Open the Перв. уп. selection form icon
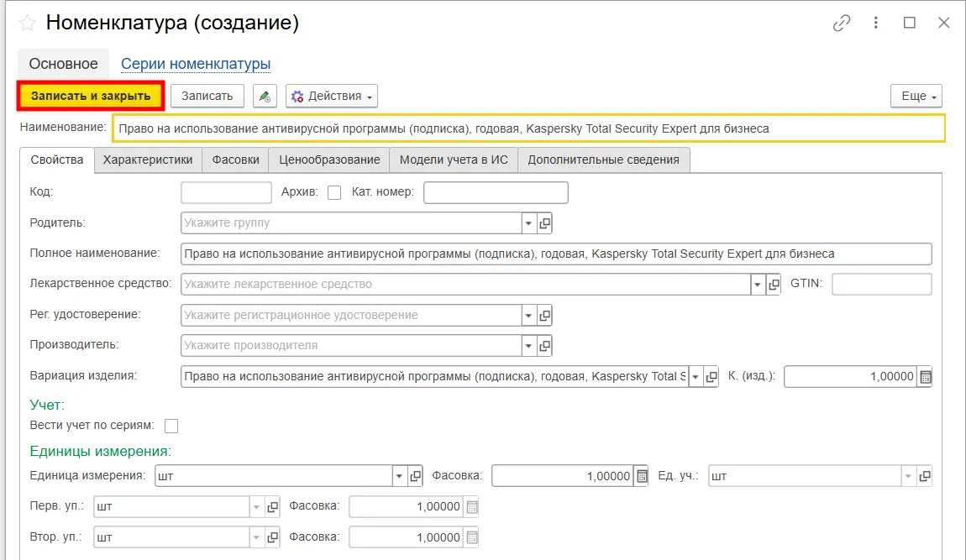Viewport: 966px width, 560px height. tap(272, 507)
